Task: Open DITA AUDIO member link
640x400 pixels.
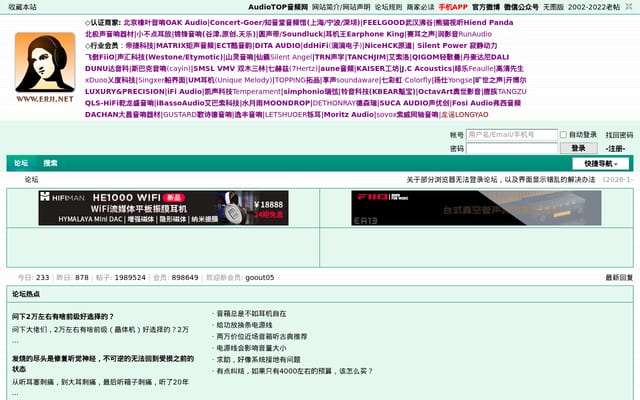Action: (x=278, y=45)
